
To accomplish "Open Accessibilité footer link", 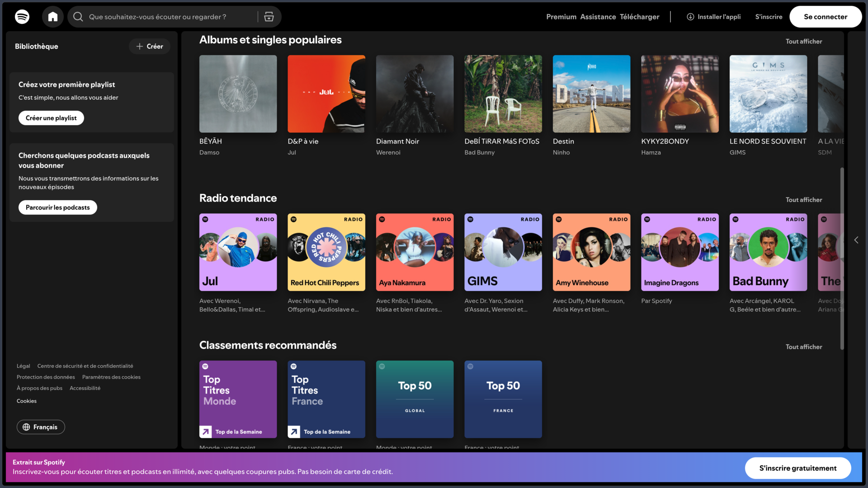I will 85,388.
